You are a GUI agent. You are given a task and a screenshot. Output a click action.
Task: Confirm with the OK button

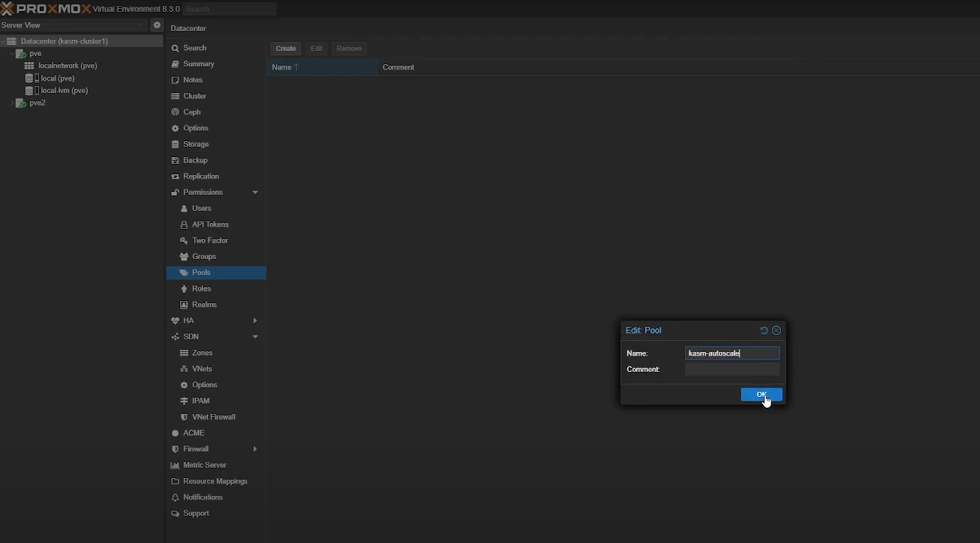pyautogui.click(x=761, y=395)
